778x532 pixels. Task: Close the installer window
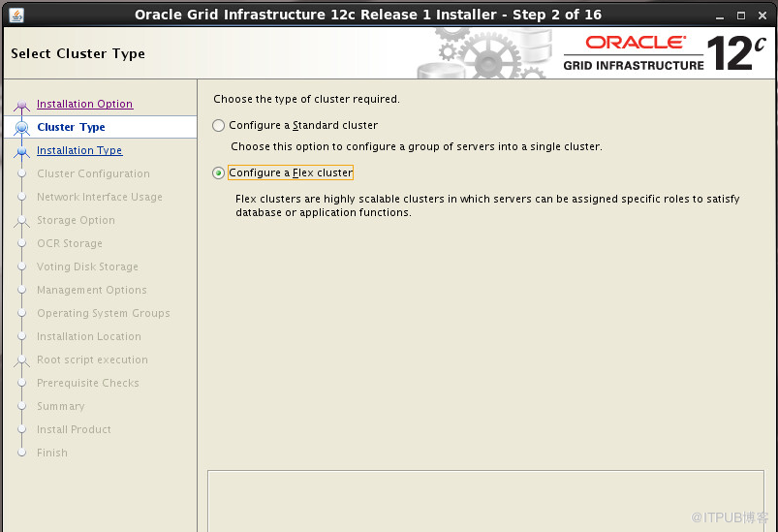[762, 16]
